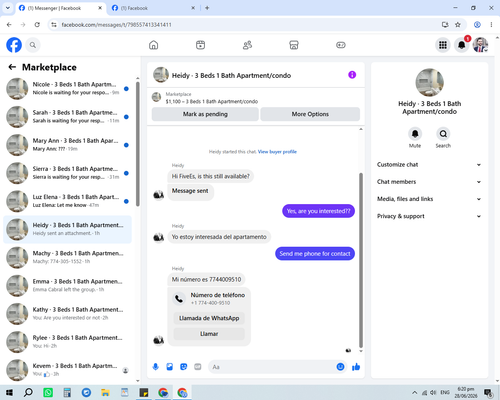The width and height of the screenshot is (500, 400).
Task: Open the account profile picture menu
Action: coord(480,45)
